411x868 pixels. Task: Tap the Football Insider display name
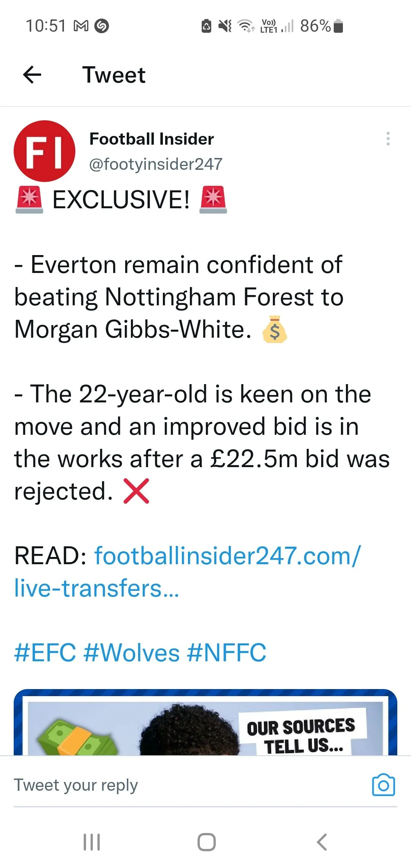(151, 139)
